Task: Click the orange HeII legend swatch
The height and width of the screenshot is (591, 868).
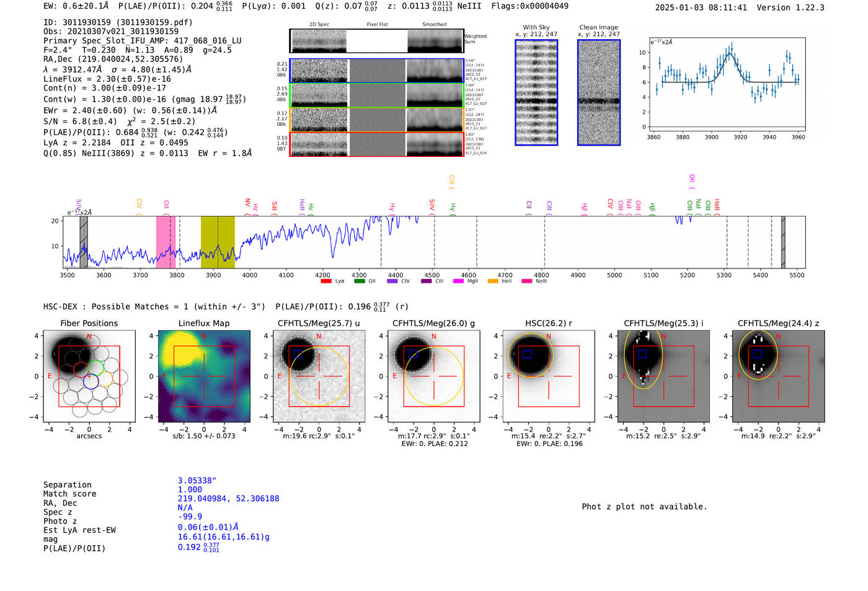Action: (494, 281)
